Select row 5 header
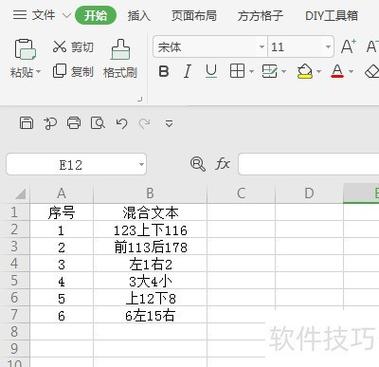379x367 pixels. [15, 280]
